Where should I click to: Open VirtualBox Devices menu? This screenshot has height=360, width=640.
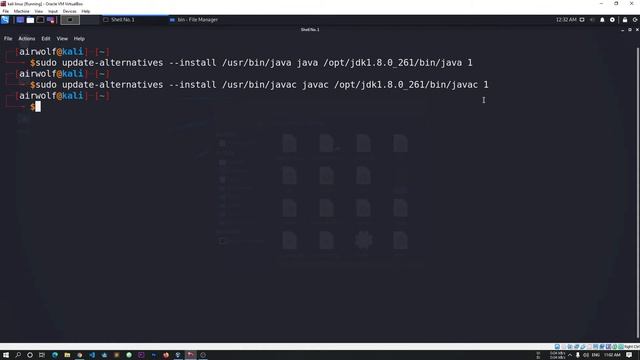69,11
